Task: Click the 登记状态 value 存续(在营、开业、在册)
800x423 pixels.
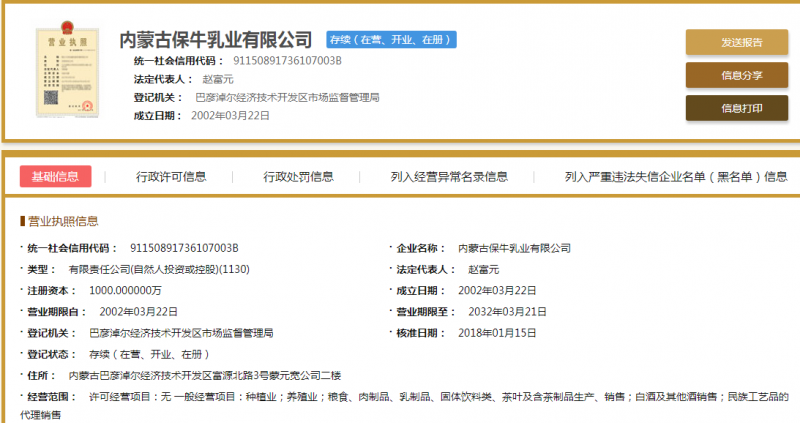Action: click(149, 355)
